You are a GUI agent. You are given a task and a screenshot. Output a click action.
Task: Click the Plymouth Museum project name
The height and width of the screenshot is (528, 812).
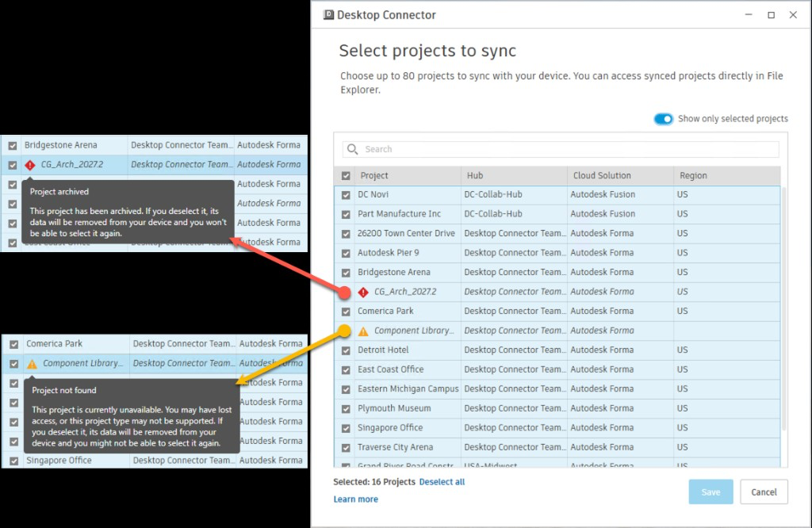pyautogui.click(x=394, y=408)
